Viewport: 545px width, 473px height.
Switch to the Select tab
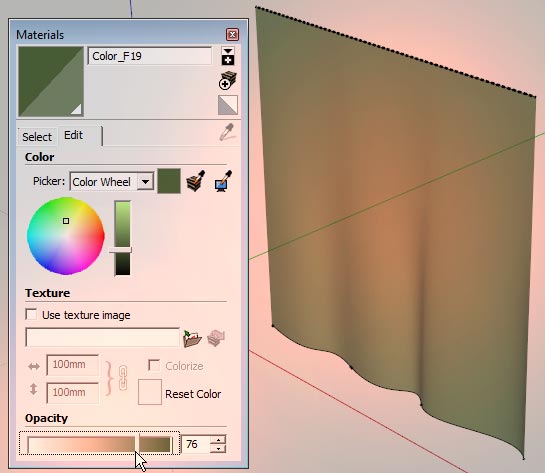tap(37, 137)
